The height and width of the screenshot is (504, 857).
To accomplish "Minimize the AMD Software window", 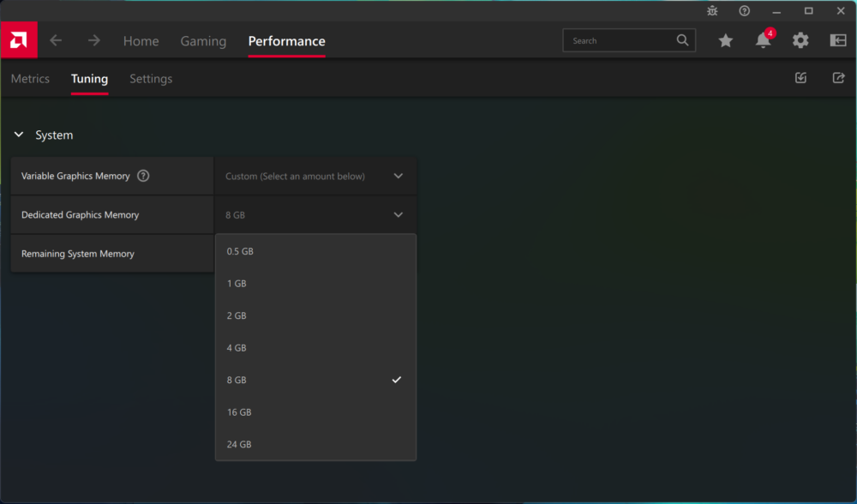I will coord(776,11).
